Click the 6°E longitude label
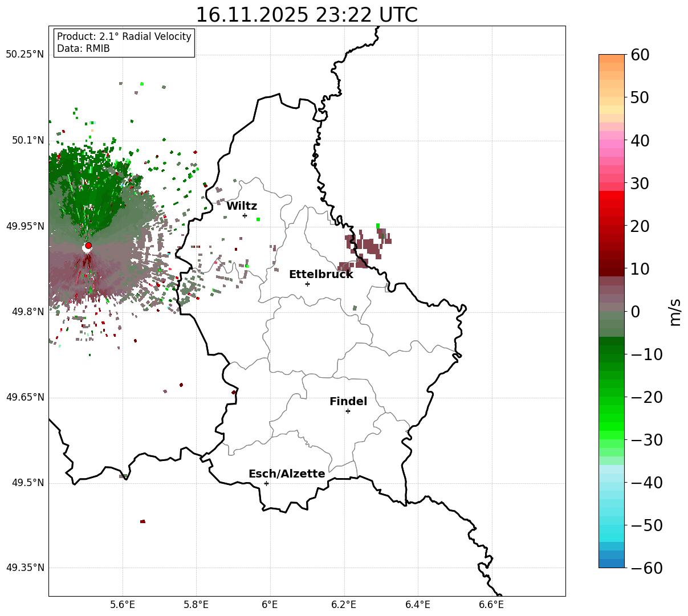This screenshot has width=688, height=616. (270, 605)
